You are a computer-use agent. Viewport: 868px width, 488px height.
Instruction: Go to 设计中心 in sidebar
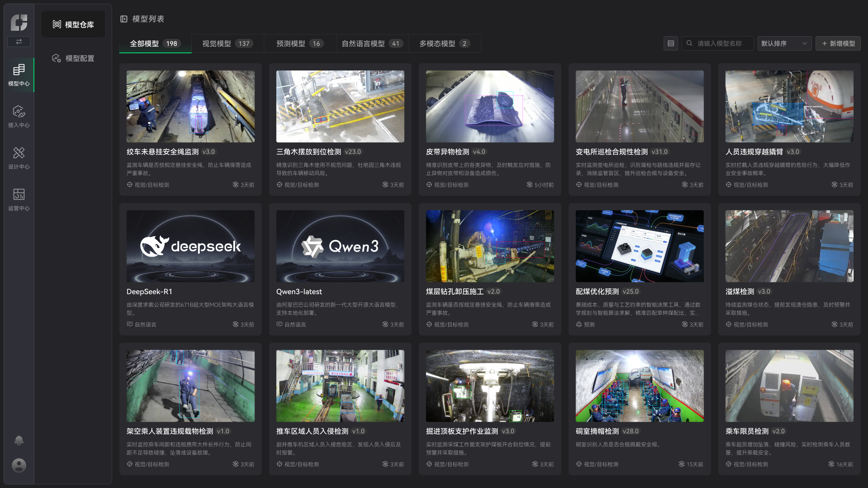(x=19, y=158)
